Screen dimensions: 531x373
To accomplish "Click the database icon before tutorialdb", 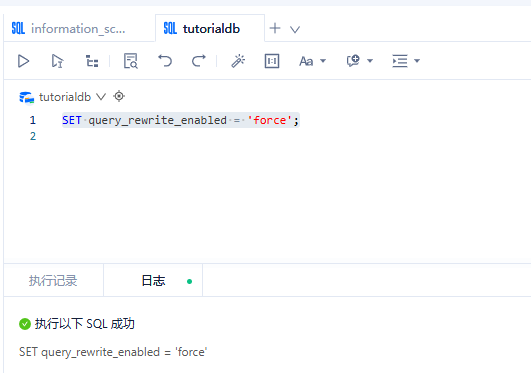I will click(26, 98).
